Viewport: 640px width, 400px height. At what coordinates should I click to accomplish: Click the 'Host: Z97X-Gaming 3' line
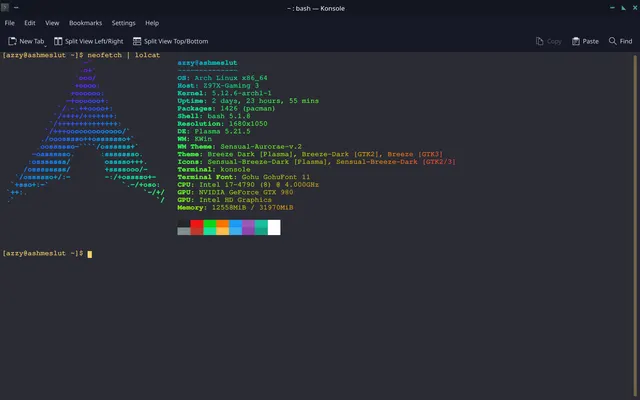(218, 86)
